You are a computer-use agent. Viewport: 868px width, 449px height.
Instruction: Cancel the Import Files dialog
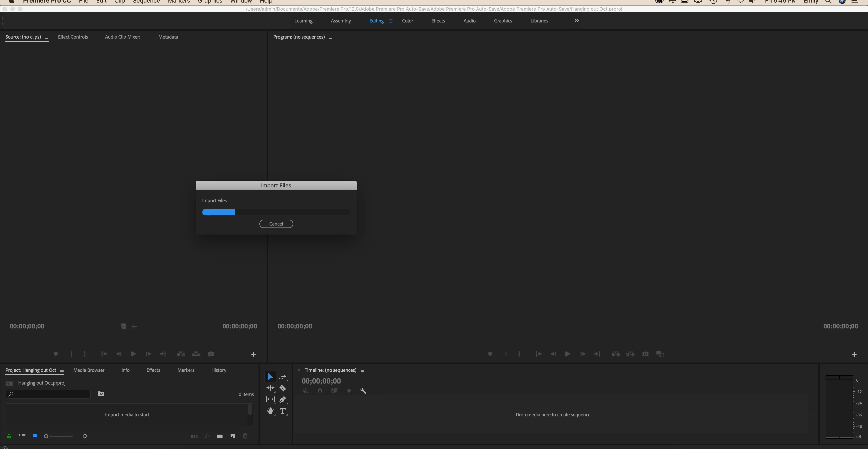tap(276, 224)
